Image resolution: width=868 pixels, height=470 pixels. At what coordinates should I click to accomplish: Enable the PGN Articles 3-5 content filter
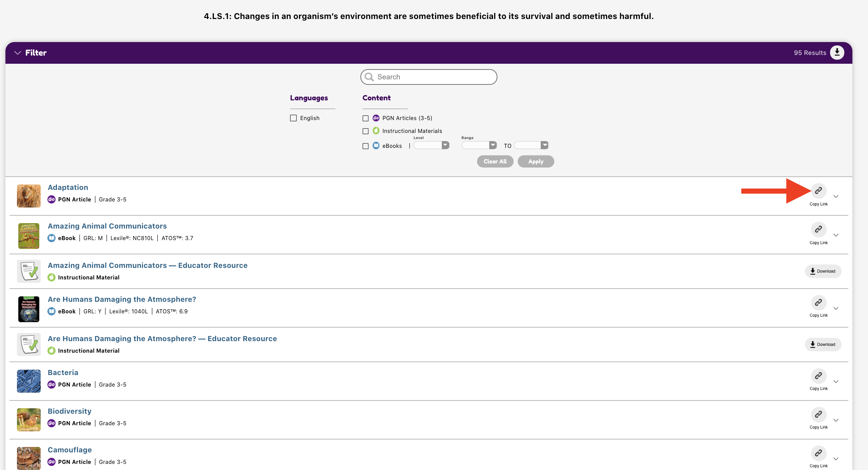[x=366, y=117]
